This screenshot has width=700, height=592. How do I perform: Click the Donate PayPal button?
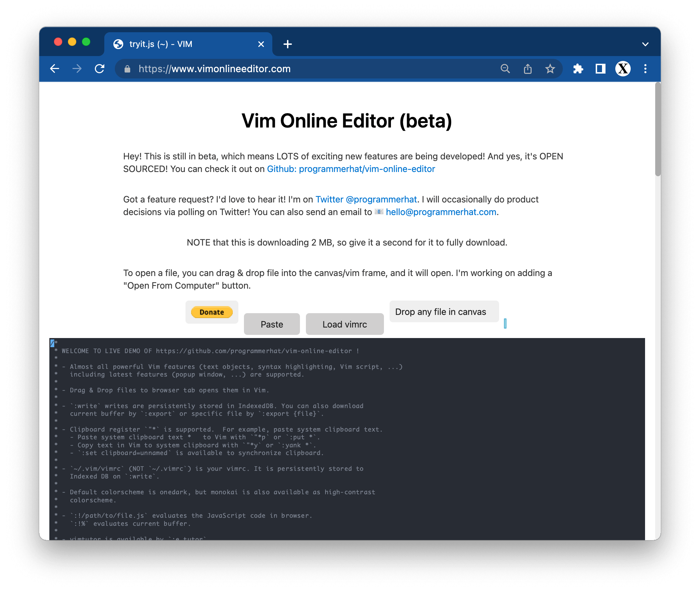(212, 312)
